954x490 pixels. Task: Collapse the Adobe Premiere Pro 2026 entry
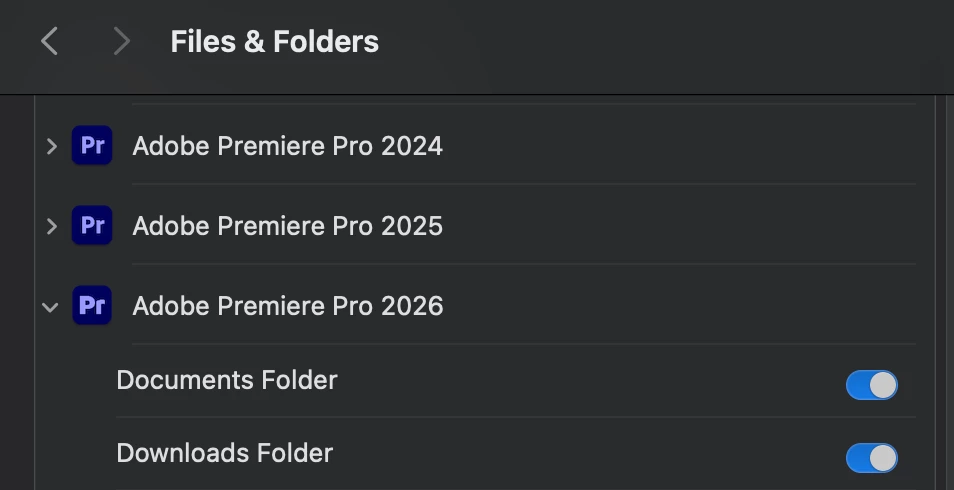[50, 307]
